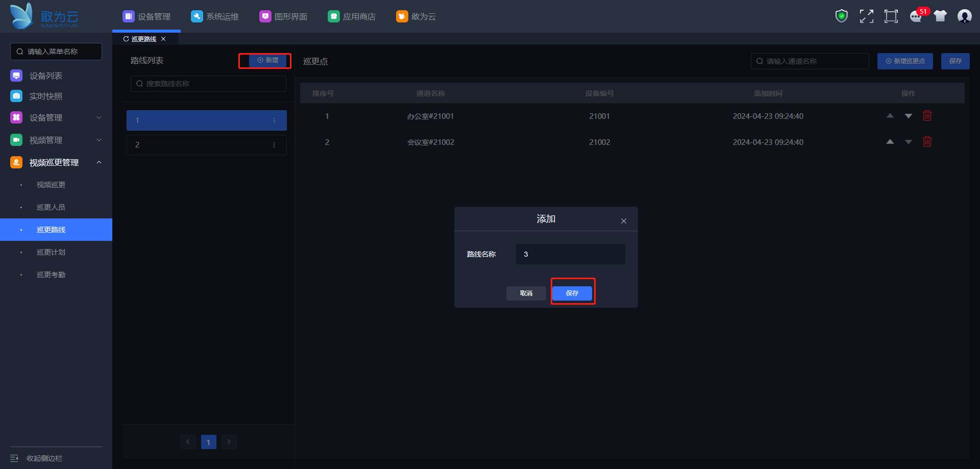Toggle fullscreen with expand arrows icon
The height and width of the screenshot is (469, 980).
(x=867, y=16)
